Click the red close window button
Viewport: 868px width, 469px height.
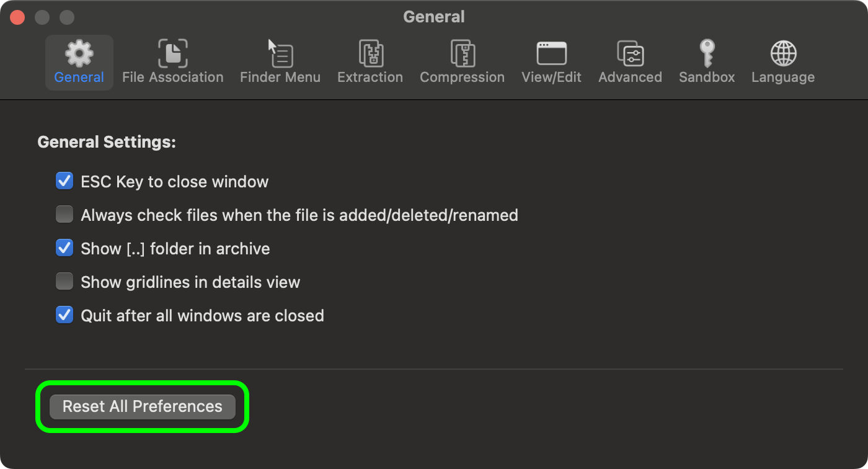coord(17,17)
